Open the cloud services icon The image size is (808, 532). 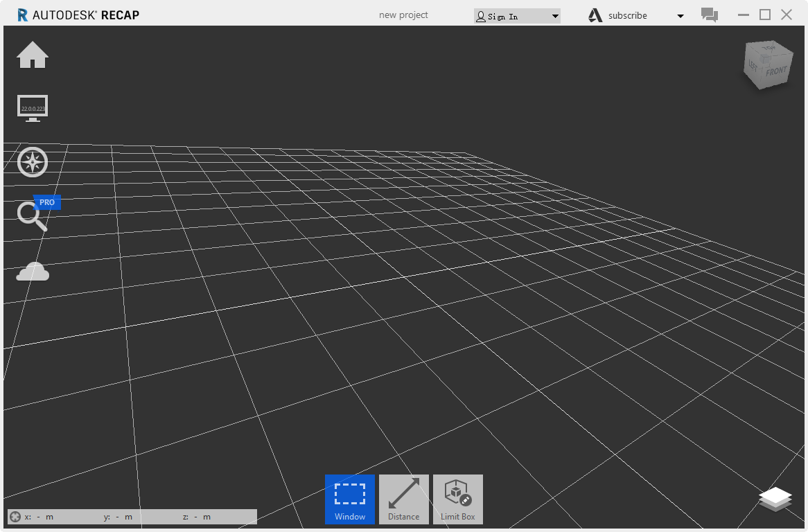point(33,272)
